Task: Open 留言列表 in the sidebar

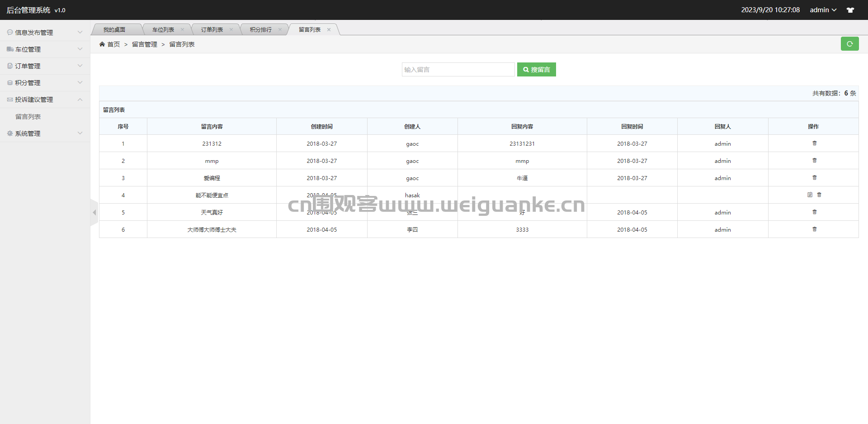Action: click(x=28, y=117)
